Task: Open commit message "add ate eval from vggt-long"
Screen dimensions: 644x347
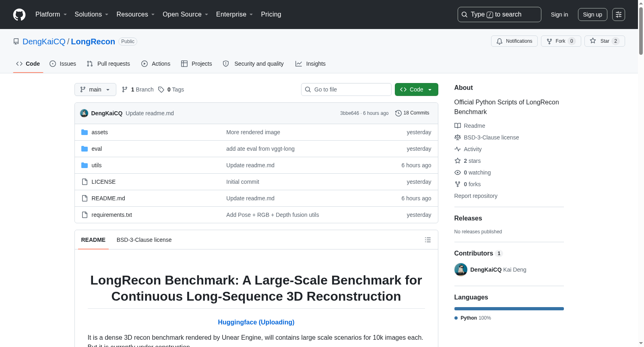Action: [x=260, y=149]
